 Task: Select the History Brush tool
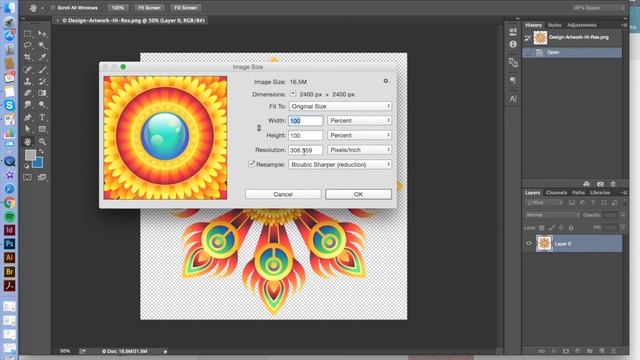point(42,81)
